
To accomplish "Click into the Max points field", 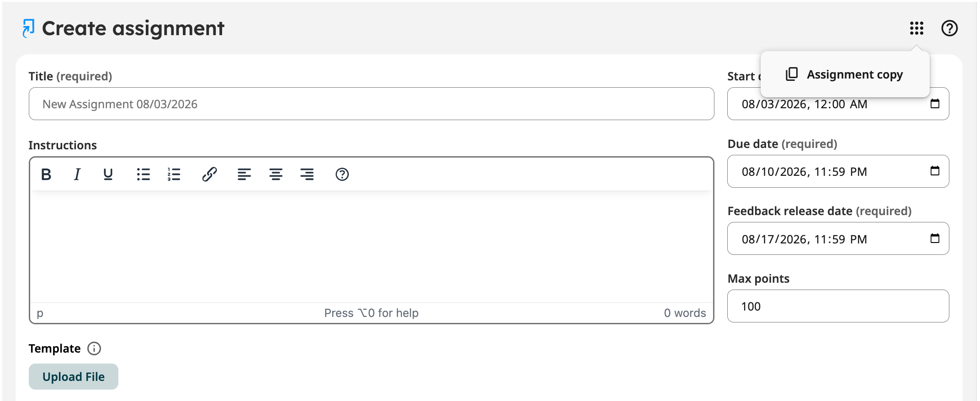I will [838, 306].
